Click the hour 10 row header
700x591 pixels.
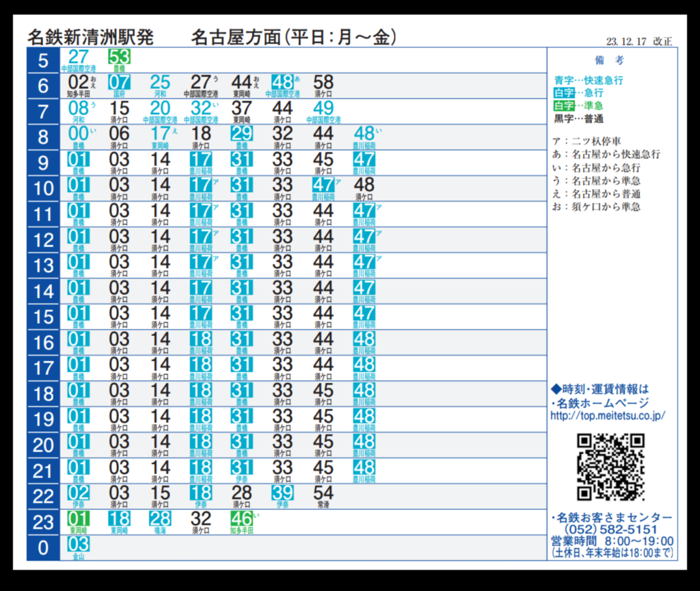(43, 189)
